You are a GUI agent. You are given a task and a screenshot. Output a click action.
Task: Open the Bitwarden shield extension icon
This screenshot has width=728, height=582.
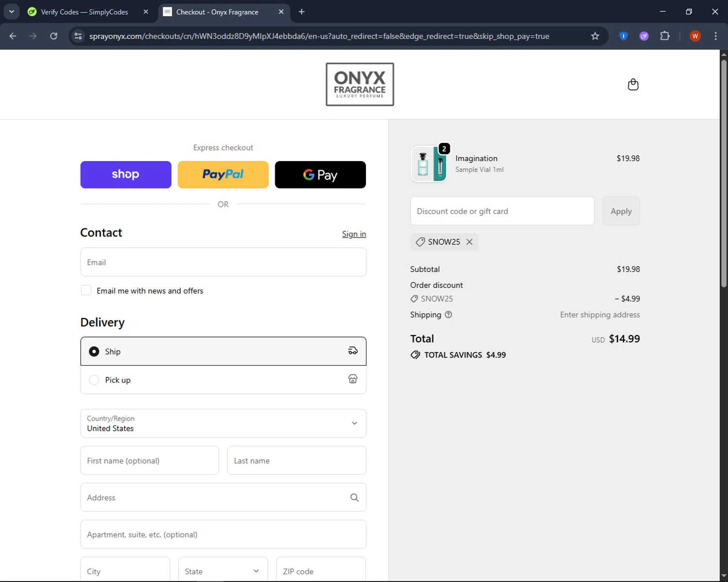click(x=624, y=36)
